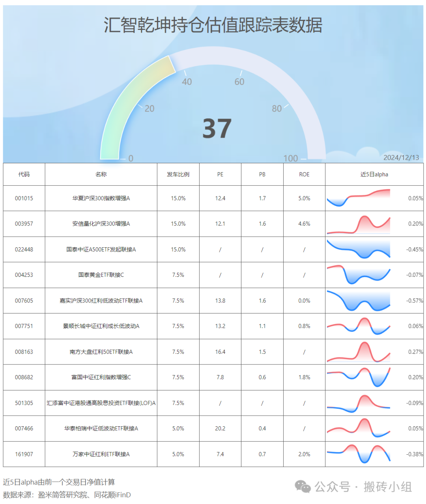Image resolution: width=426 pixels, height=504 pixels.
Task: Click PE value 16.4
Action: point(220,352)
